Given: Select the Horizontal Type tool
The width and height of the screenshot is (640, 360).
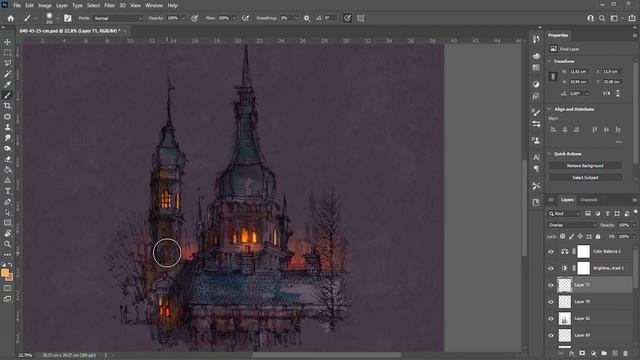Looking at the screenshot, I should click(x=7, y=191).
